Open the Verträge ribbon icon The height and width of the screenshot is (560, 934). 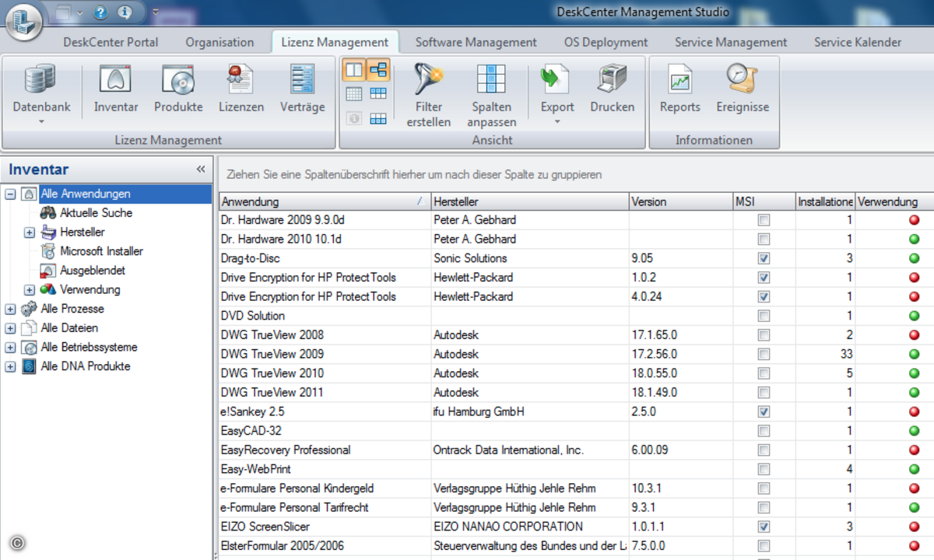(x=302, y=80)
